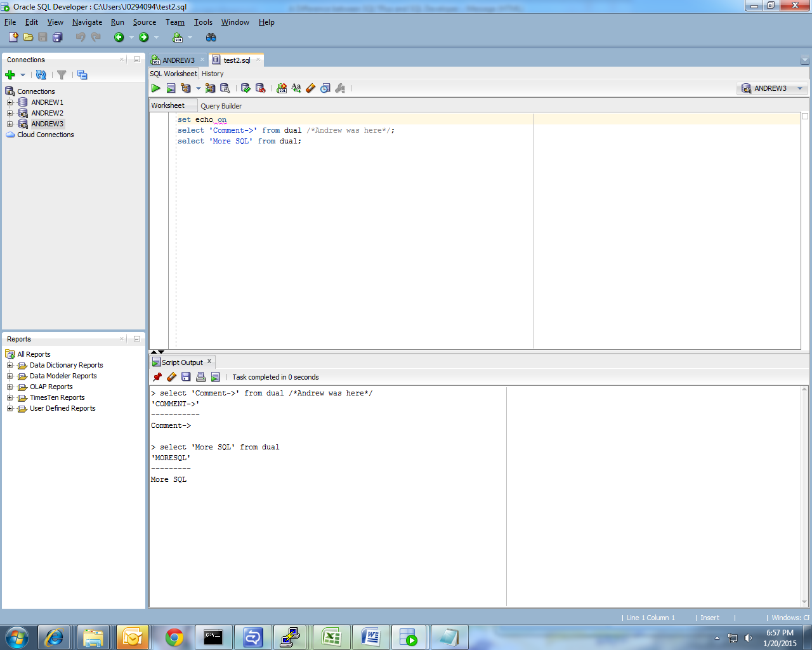
Task: Expand Data Modeler Reports
Action: click(10, 376)
